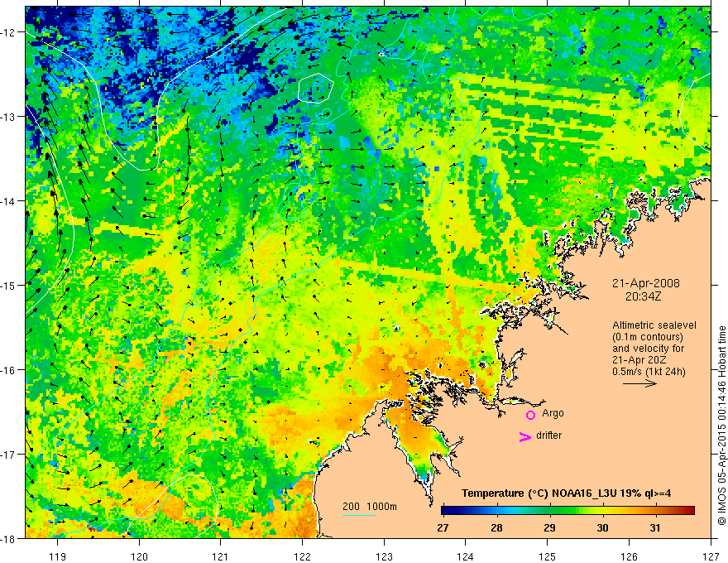Click the '20:34Z' time text
This screenshot has height=563, width=728.
[643, 296]
